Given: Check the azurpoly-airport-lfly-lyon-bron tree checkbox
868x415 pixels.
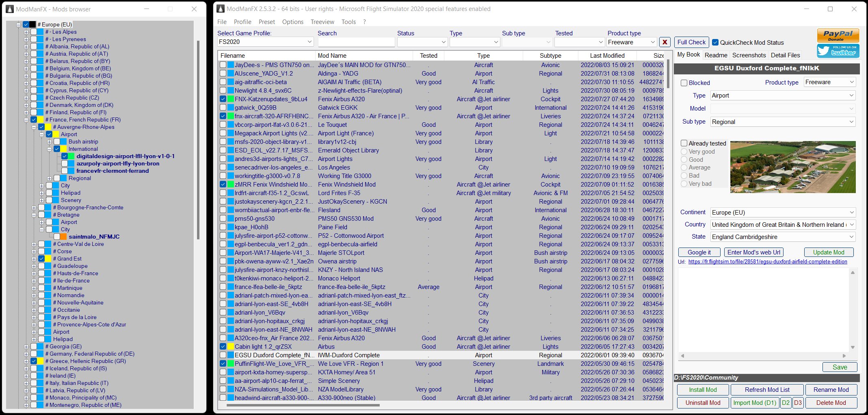Looking at the screenshot, I should [x=65, y=163].
